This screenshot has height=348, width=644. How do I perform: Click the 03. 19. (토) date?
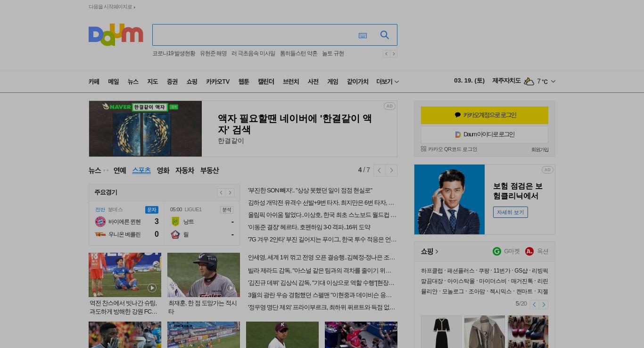[469, 81]
